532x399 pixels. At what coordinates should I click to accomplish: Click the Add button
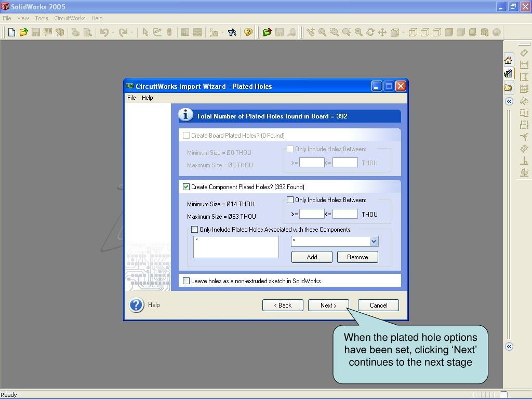[312, 257]
